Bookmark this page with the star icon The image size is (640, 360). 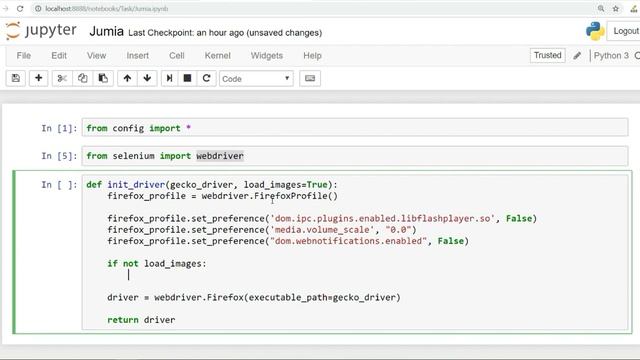point(616,9)
